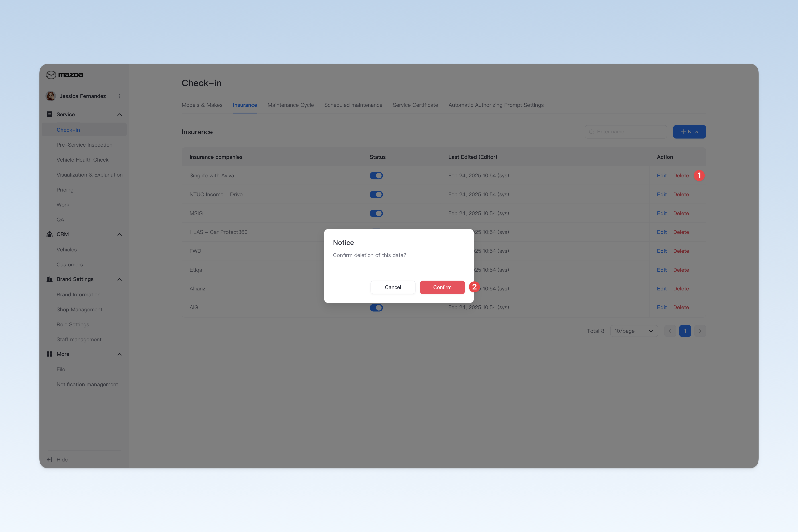Toggle status switch for Singlife with Aviva

[376, 175]
